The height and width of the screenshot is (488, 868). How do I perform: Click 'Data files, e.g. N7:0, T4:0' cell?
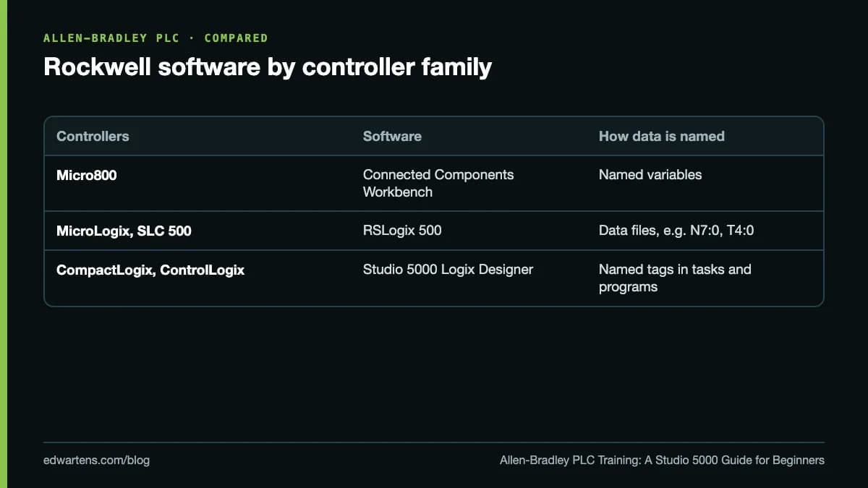678,231
